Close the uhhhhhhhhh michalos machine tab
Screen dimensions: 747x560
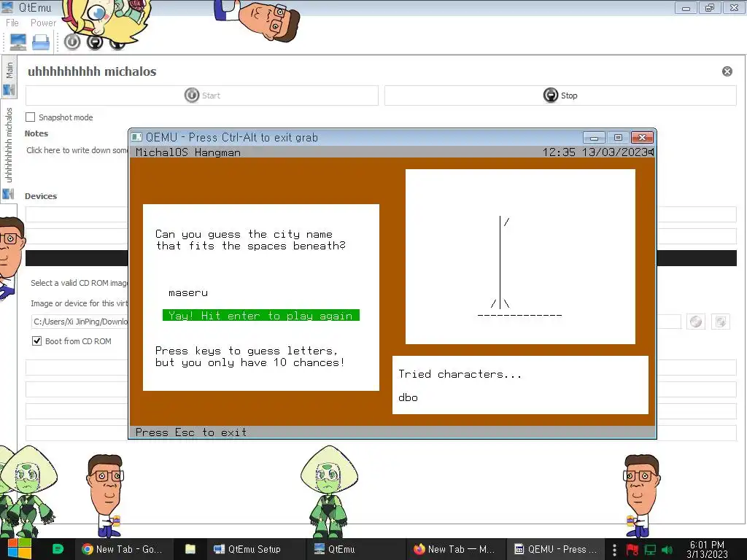[x=727, y=71]
